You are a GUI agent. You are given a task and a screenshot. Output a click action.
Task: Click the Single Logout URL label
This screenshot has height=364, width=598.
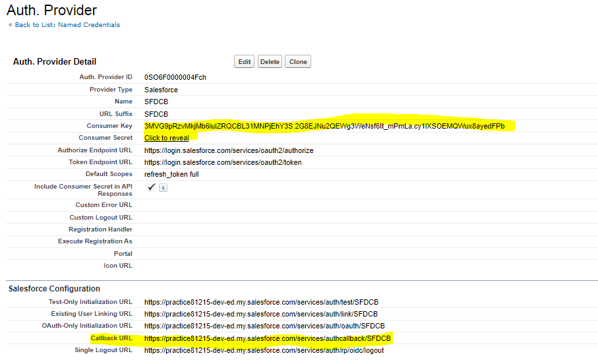[x=104, y=350]
